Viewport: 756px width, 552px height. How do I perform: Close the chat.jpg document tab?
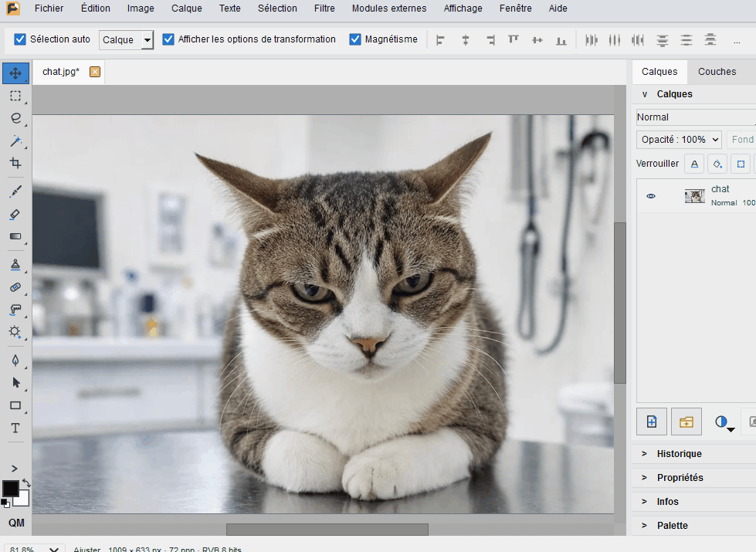pyautogui.click(x=95, y=72)
